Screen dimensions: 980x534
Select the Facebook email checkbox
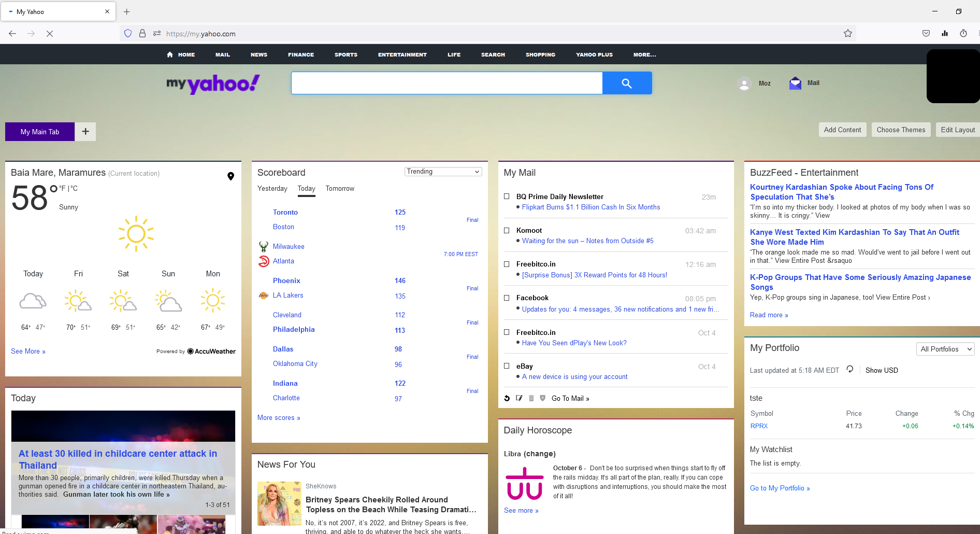pos(507,298)
